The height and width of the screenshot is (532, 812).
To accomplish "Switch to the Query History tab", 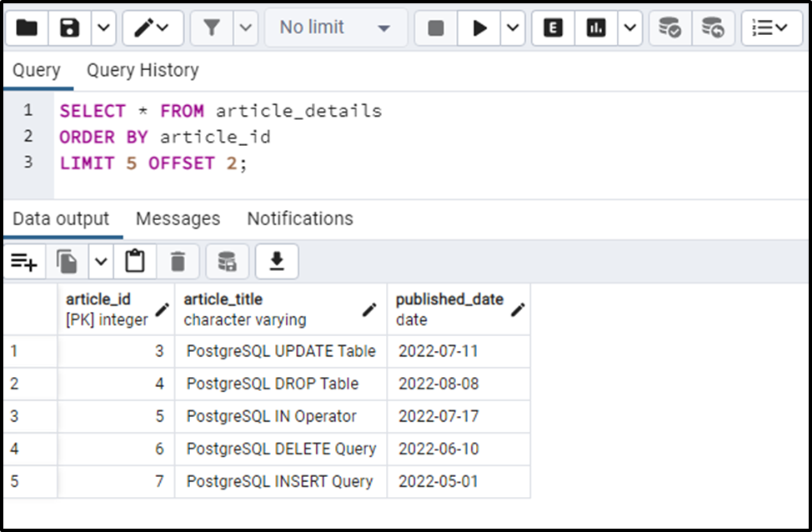I will pyautogui.click(x=142, y=70).
